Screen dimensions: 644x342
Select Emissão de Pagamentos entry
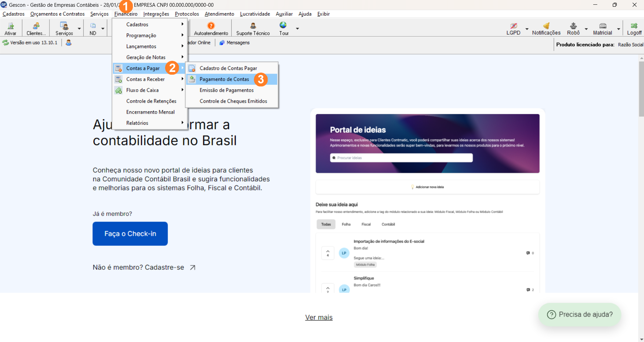(232, 90)
